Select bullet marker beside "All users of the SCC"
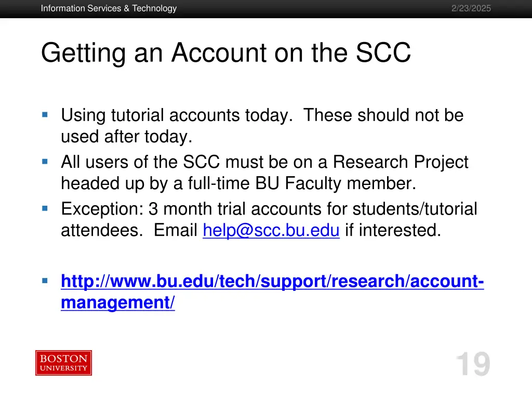Image resolution: width=532 pixels, height=399 pixels. [45, 162]
